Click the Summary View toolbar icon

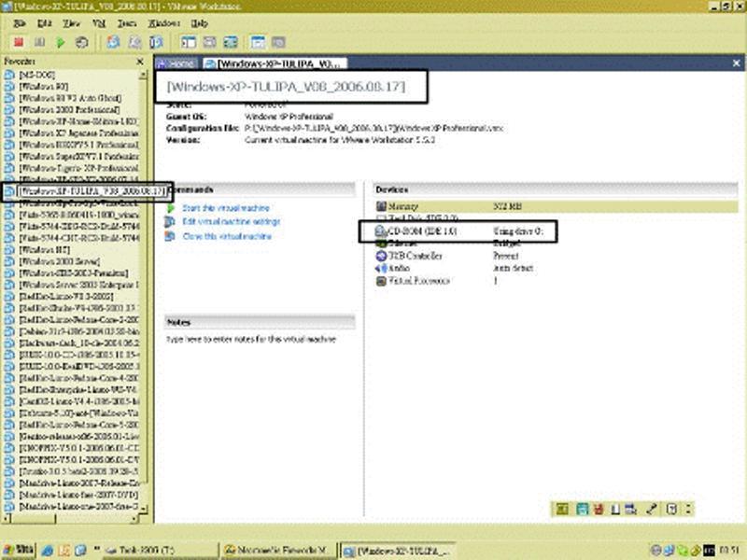click(x=258, y=42)
